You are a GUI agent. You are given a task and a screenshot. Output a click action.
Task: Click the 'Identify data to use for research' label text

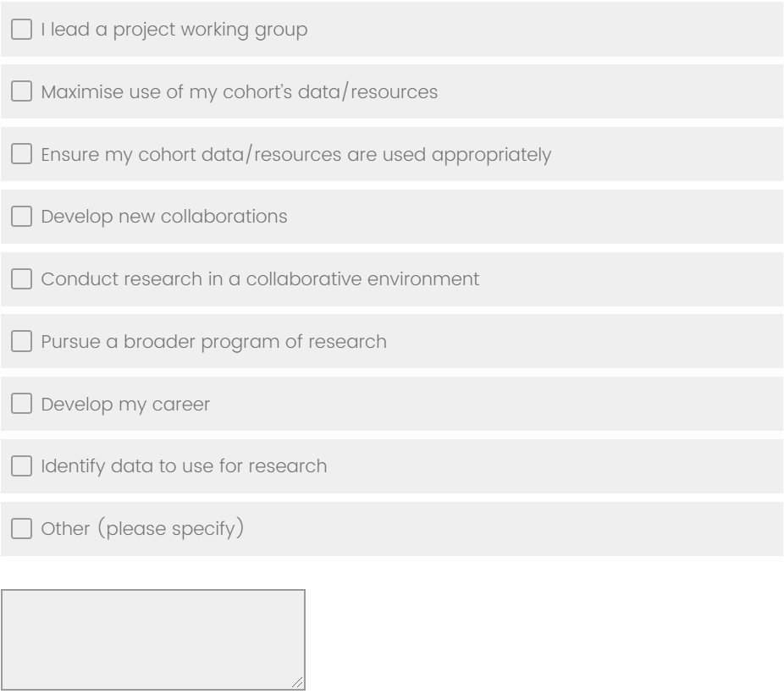(x=184, y=466)
